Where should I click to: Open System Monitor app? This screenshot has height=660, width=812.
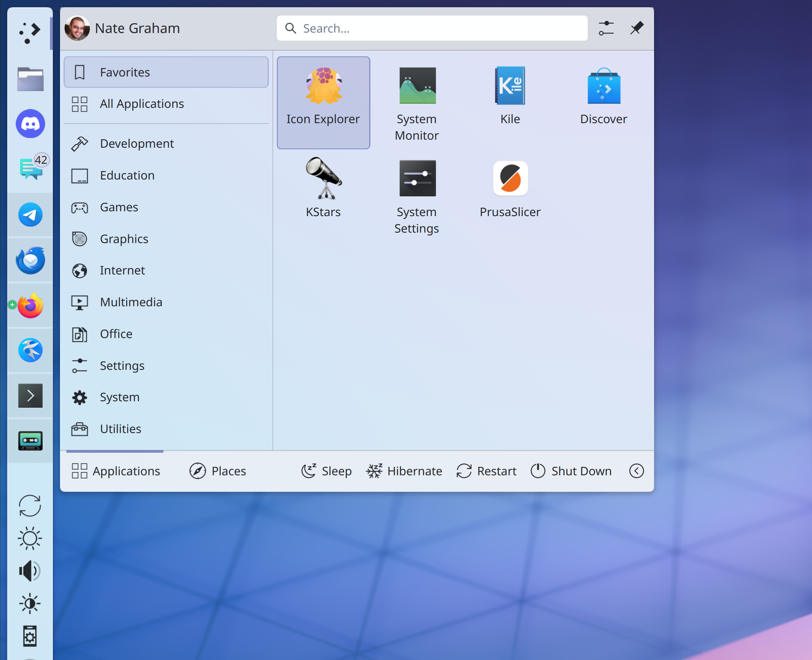coord(417,103)
